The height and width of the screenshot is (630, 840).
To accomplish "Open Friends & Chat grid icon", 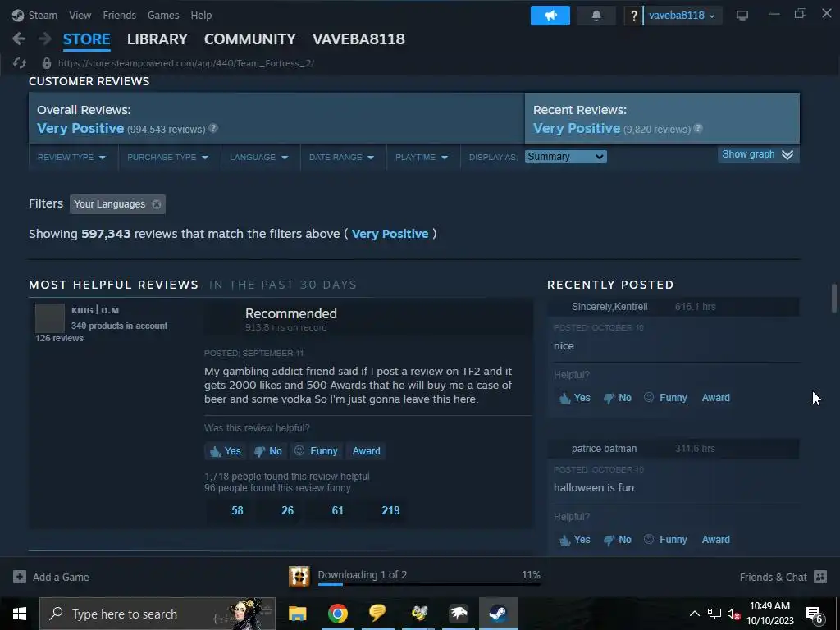I will (x=820, y=577).
